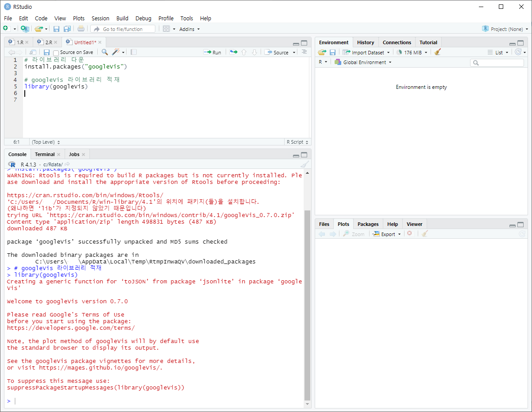Image resolution: width=532 pixels, height=412 pixels.
Task: Maximize the Environment pane
Action: tap(520, 43)
